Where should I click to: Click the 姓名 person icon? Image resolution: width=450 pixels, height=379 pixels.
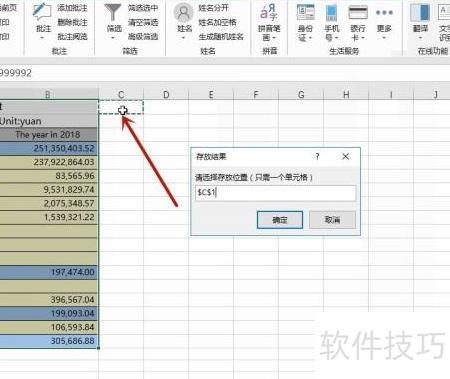pyautogui.click(x=184, y=13)
